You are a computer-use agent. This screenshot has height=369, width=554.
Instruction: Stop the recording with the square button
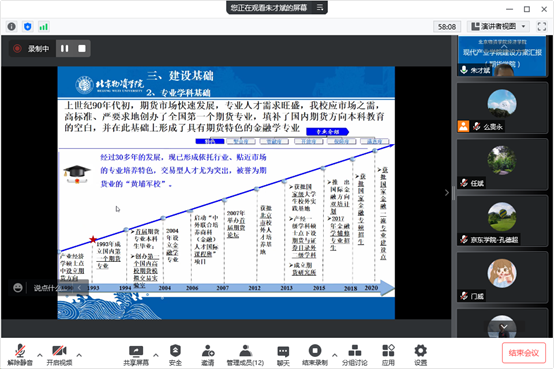82,48
